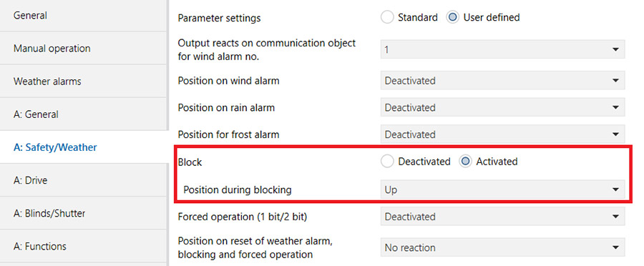Open Position on reset dropdown showing No reaction
The width and height of the screenshot is (644, 266).
pyautogui.click(x=503, y=247)
